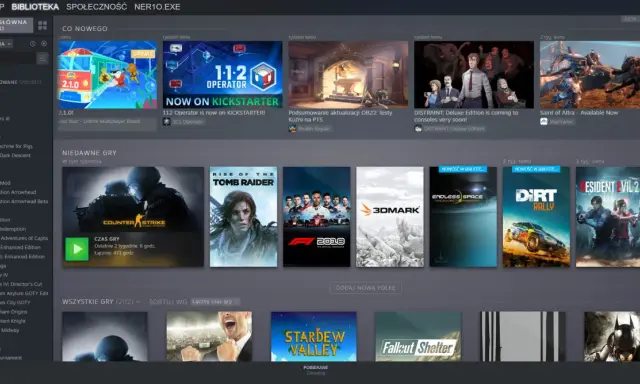Select 'IV: Director's Cut' in games list

click(x=21, y=284)
